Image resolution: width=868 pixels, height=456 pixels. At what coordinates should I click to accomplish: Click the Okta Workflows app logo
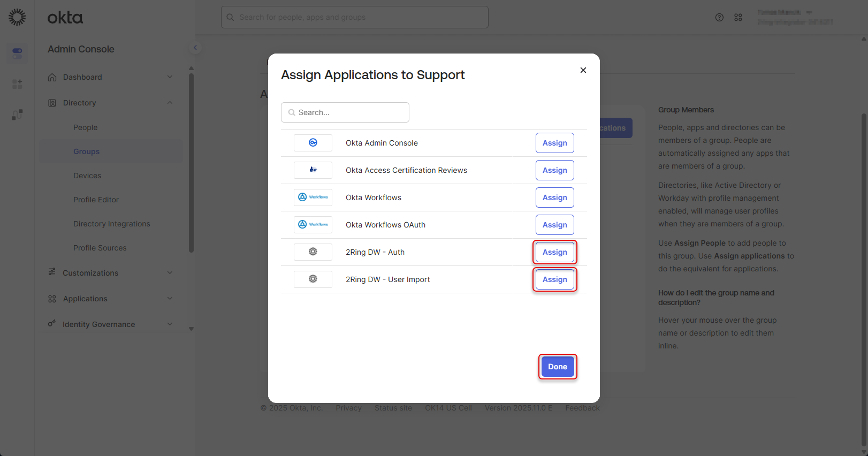coord(313,197)
